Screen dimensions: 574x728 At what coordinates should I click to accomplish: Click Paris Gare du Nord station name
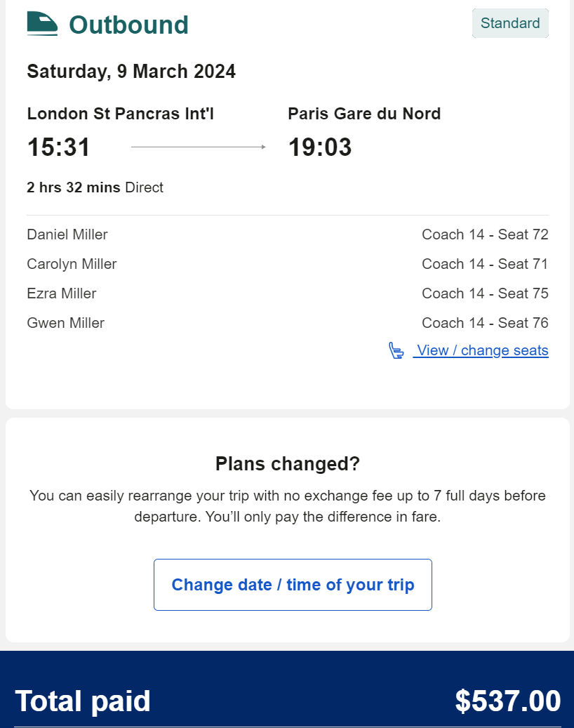pos(364,114)
